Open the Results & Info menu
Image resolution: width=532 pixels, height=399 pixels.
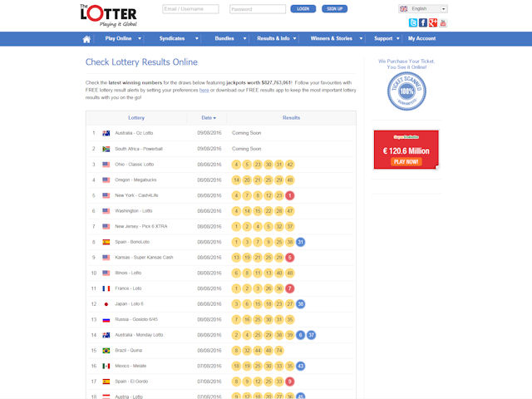pos(273,39)
